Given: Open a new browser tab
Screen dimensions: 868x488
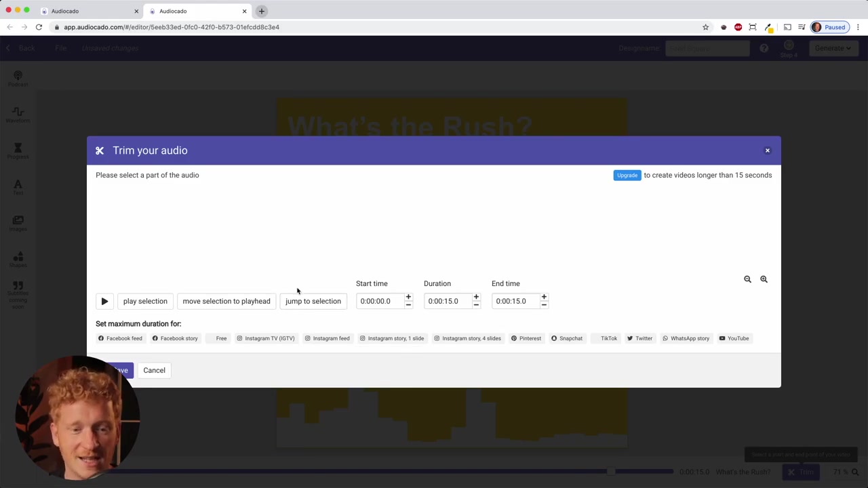Looking at the screenshot, I should pyautogui.click(x=262, y=11).
